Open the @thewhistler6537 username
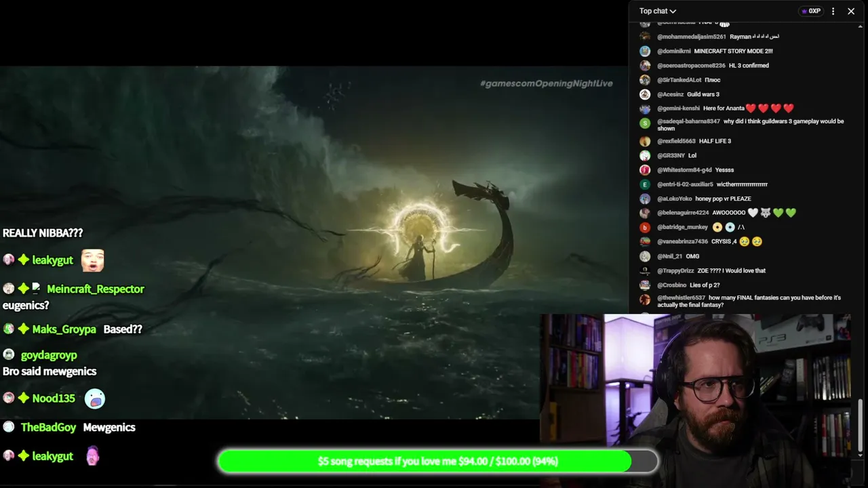 682,298
